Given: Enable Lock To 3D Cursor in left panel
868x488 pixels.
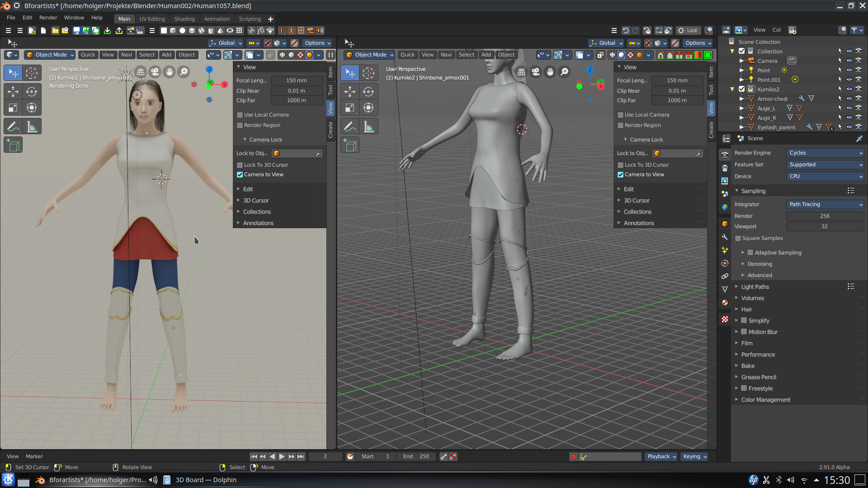Looking at the screenshot, I should 240,165.
